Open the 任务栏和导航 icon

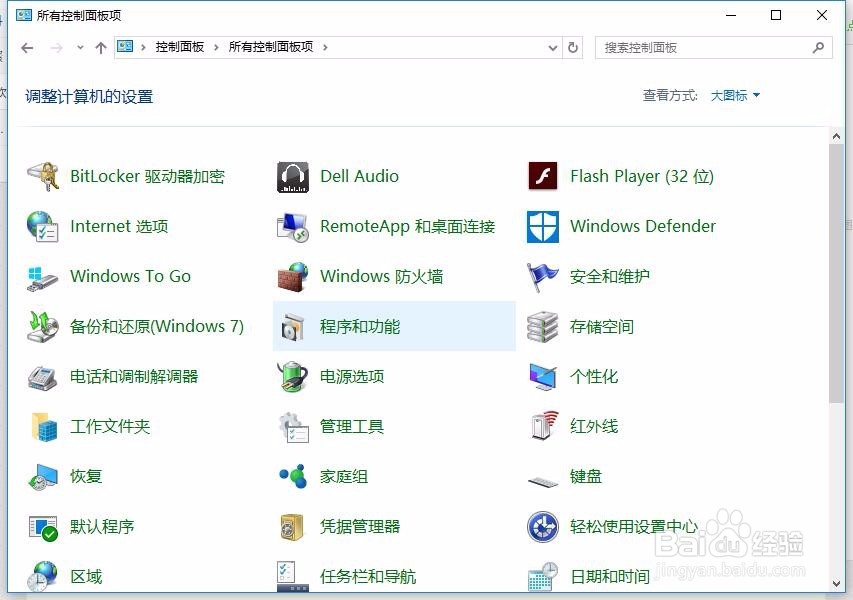293,577
